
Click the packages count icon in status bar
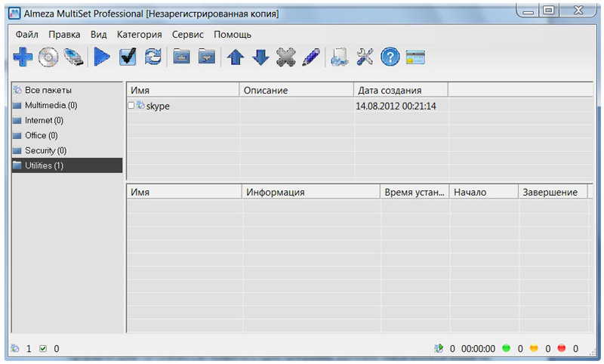(x=15, y=348)
